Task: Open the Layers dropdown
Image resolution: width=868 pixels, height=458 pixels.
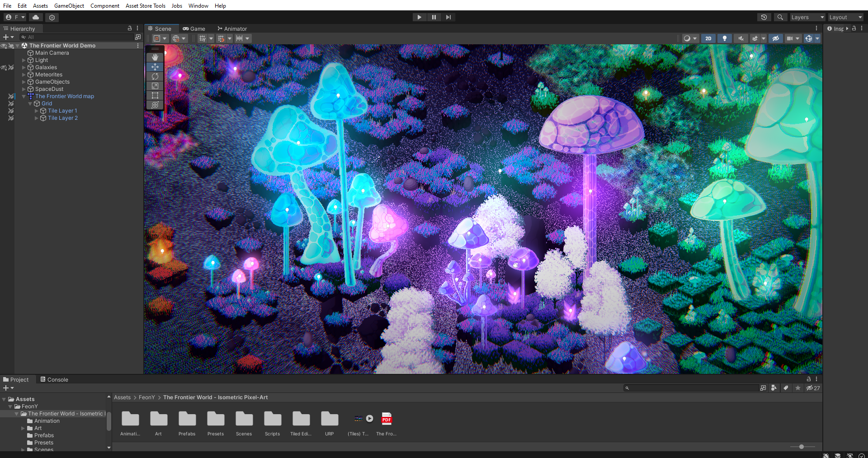Action: [x=807, y=17]
